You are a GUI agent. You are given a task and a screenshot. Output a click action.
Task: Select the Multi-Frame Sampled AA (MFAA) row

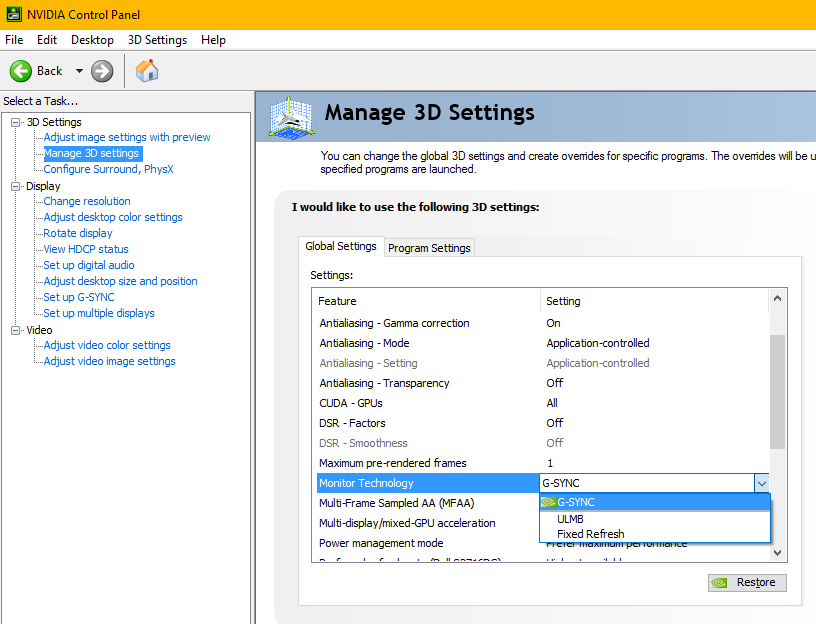coord(428,503)
